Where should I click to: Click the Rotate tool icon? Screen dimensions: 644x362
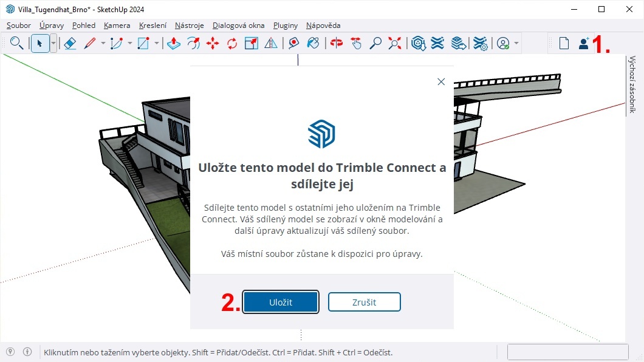pos(232,43)
